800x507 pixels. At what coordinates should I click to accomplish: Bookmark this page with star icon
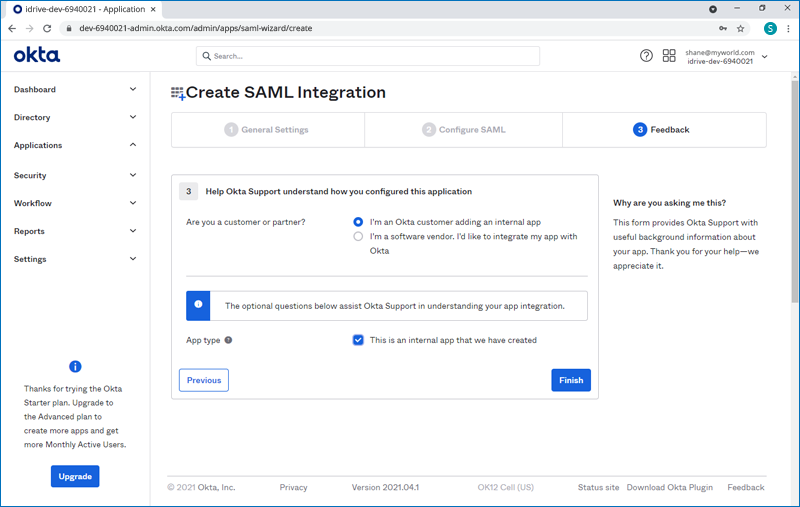(x=740, y=28)
